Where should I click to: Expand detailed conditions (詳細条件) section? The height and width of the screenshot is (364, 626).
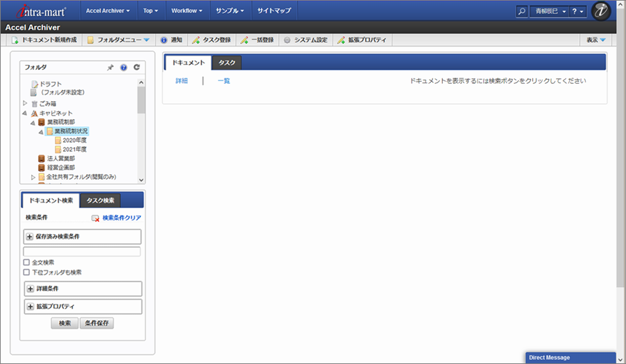coord(31,288)
